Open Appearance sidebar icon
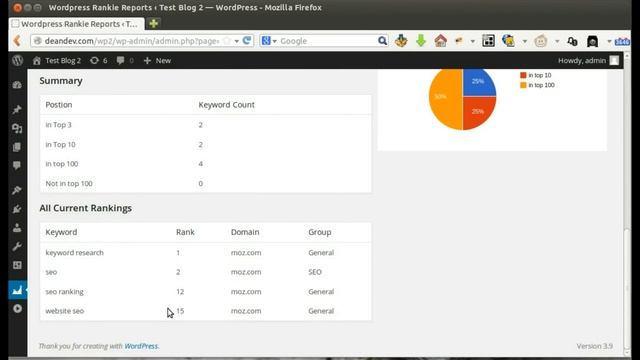Image resolution: width=640 pixels, height=360 pixels. [17, 190]
